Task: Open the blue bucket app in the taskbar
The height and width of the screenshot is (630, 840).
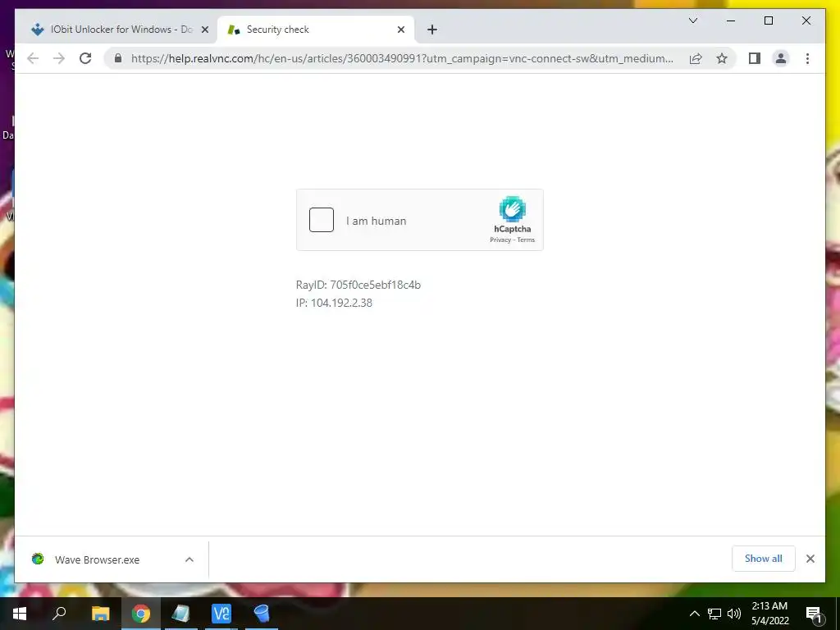Action: coord(262,614)
